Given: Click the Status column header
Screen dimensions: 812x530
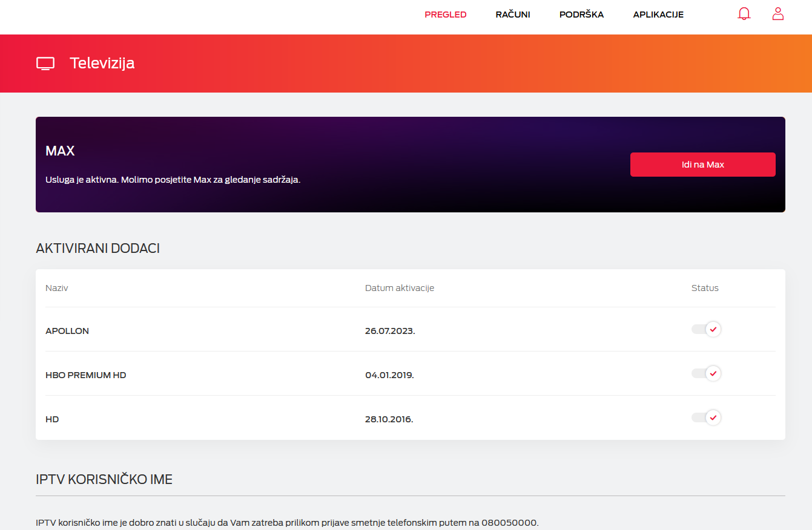Looking at the screenshot, I should point(705,288).
